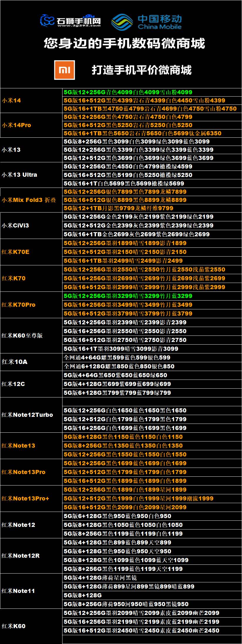Screen dimensions: 242x644
Task: Click the row with 蓝天空1099
Action: 152,560
